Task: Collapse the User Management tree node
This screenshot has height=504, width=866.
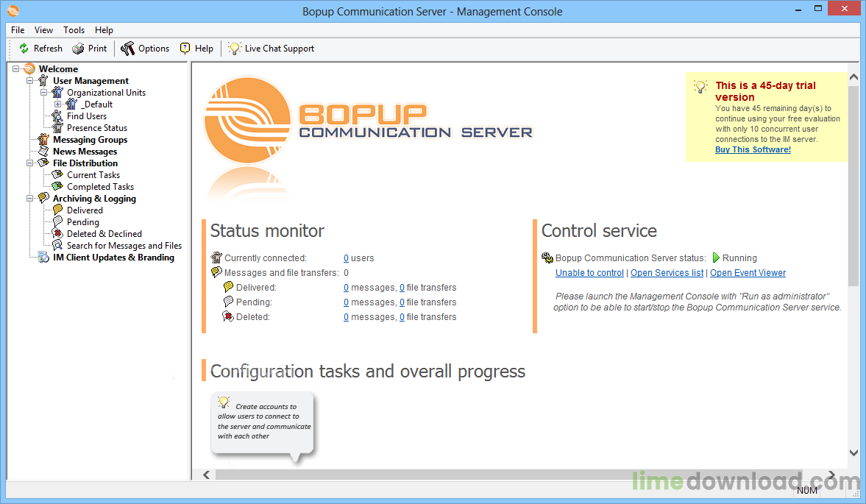Action: tap(30, 80)
